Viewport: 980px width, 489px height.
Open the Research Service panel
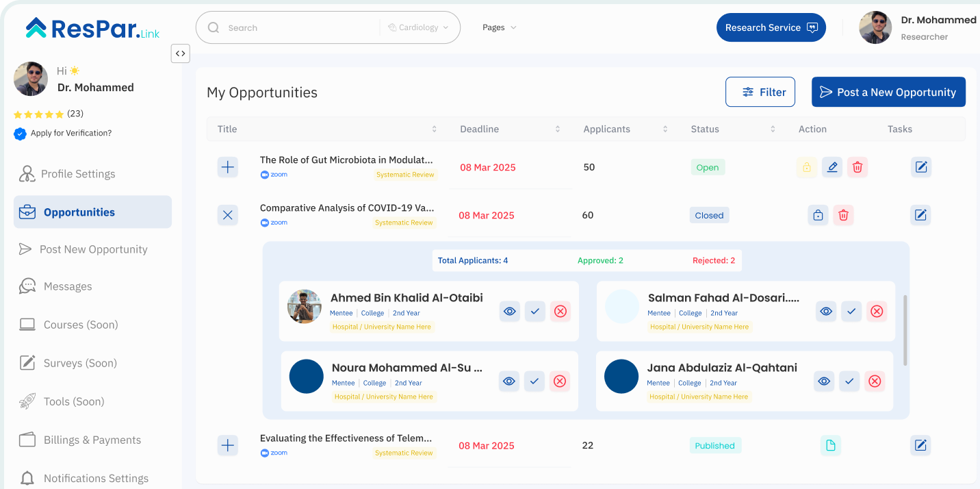click(771, 27)
